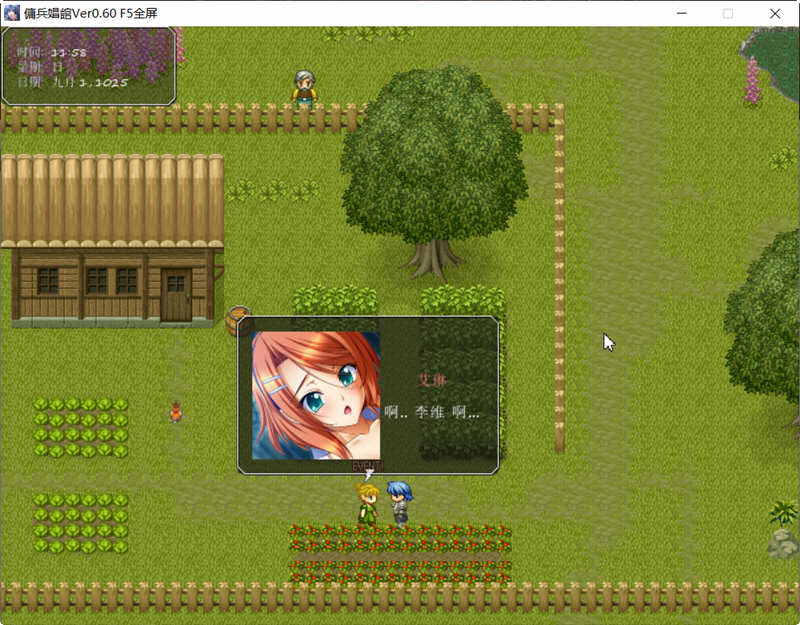Click the red-haired character portrait in the dialog
The height and width of the screenshot is (625, 800).
tap(316, 396)
